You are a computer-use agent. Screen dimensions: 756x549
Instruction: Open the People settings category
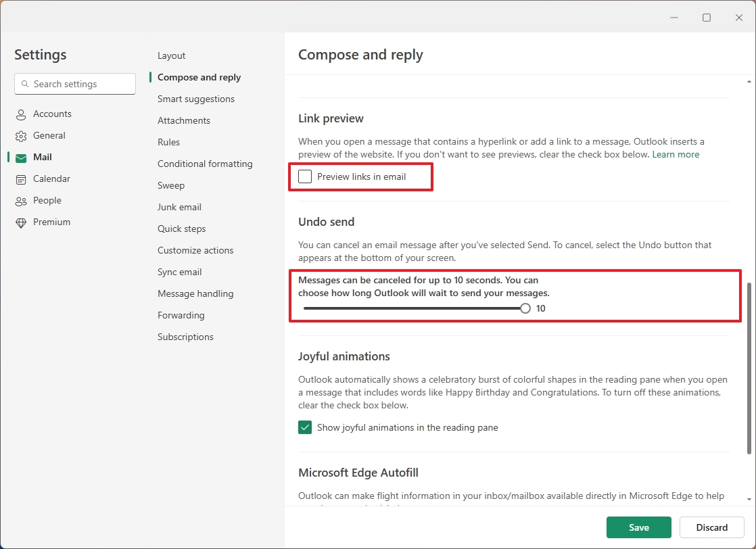(x=47, y=201)
